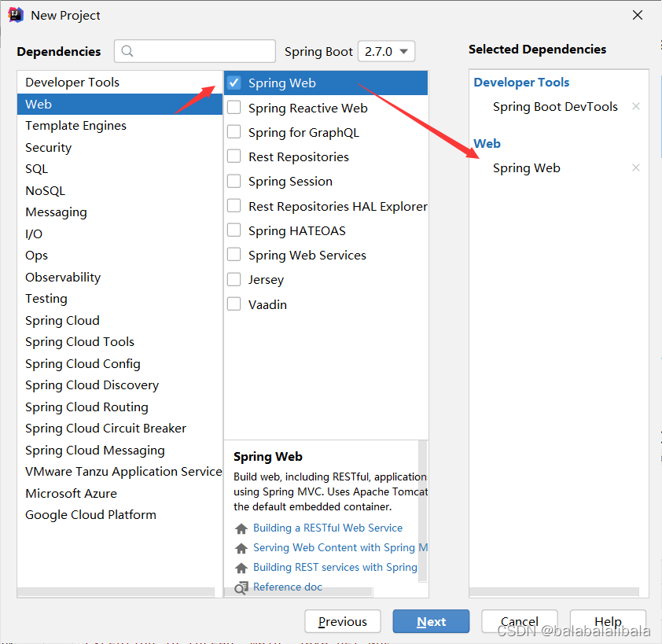Remove Spring Web from selected dependencies

click(636, 167)
